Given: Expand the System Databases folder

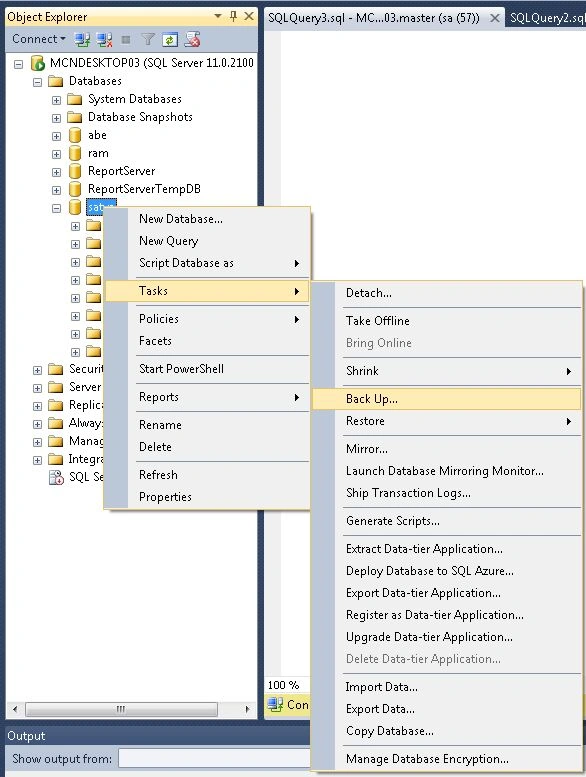Looking at the screenshot, I should pyautogui.click(x=56, y=100).
